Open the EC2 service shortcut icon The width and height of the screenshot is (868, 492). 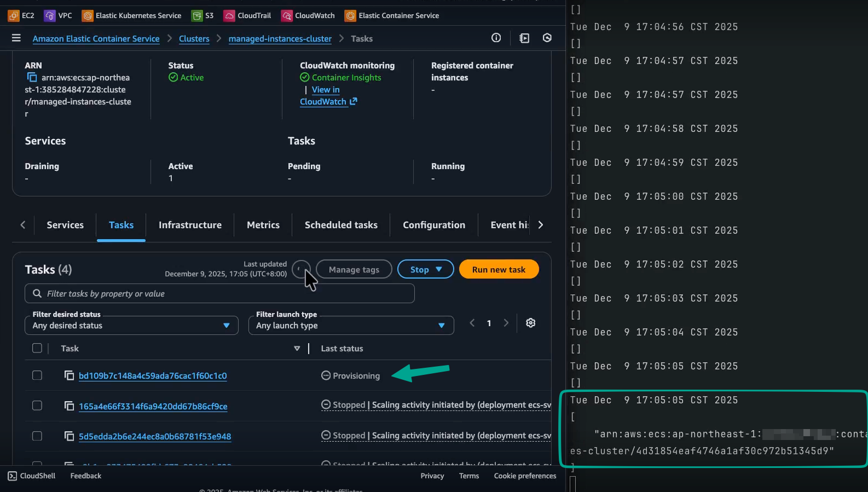[x=14, y=16]
